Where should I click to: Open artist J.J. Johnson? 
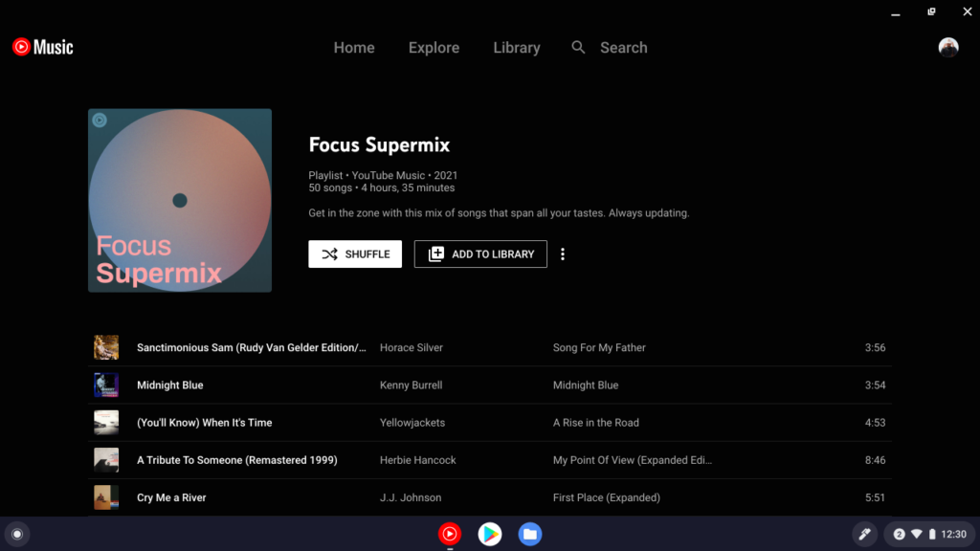(x=411, y=497)
